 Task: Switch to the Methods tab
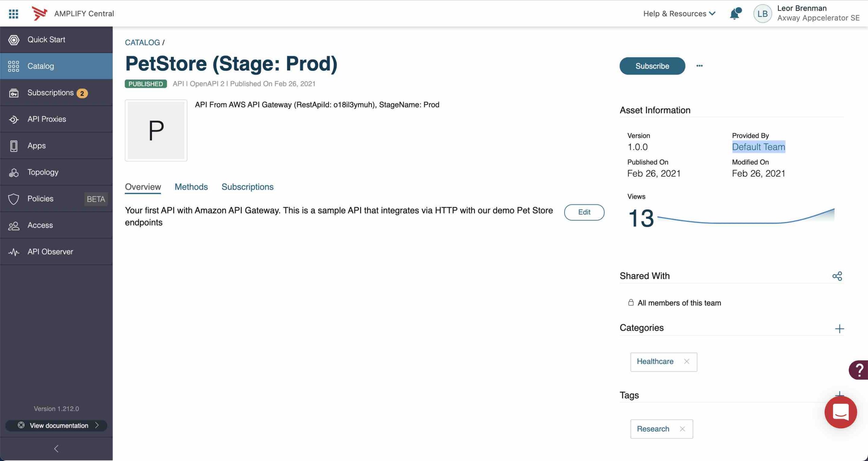(x=191, y=187)
